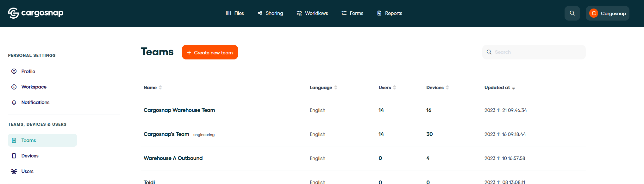Click the magnifier icon in Teams search
The image size is (644, 184).
tap(489, 52)
